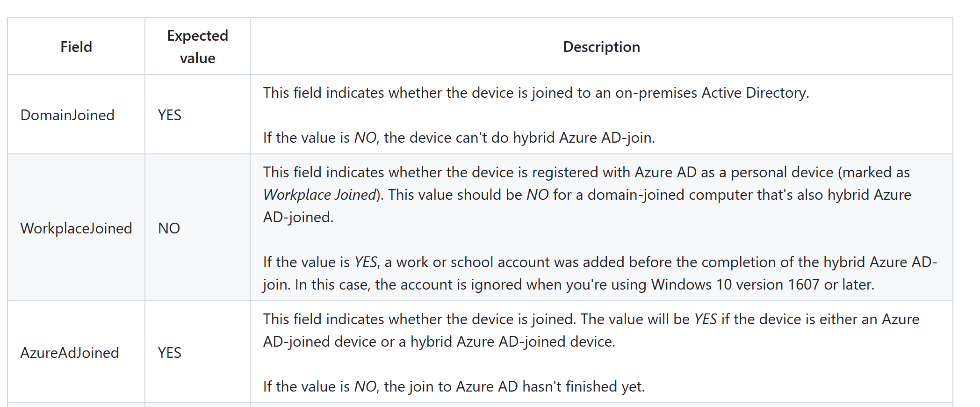This screenshot has height=407, width=980.
Task: Click the italic NO in DomainJoined description
Action: tap(365, 138)
